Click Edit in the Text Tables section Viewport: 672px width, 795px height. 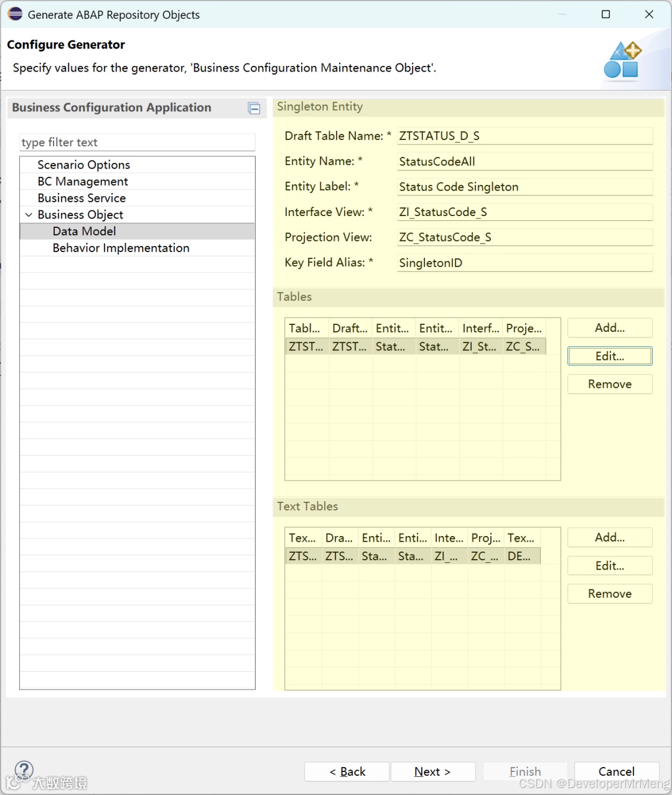(x=610, y=566)
